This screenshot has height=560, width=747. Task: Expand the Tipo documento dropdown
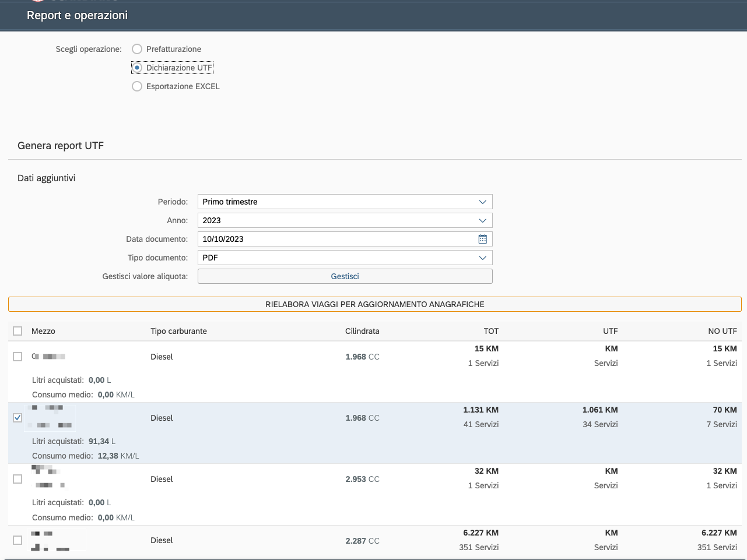[482, 258]
